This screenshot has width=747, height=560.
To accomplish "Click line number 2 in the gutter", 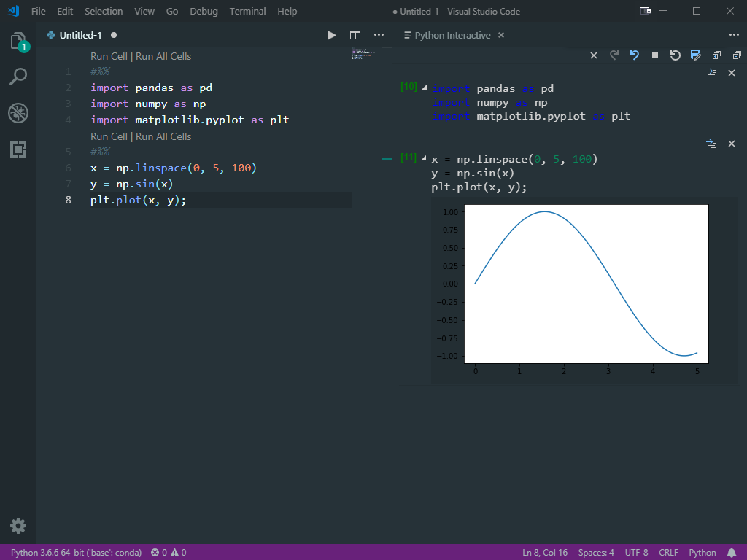I will pyautogui.click(x=68, y=87).
